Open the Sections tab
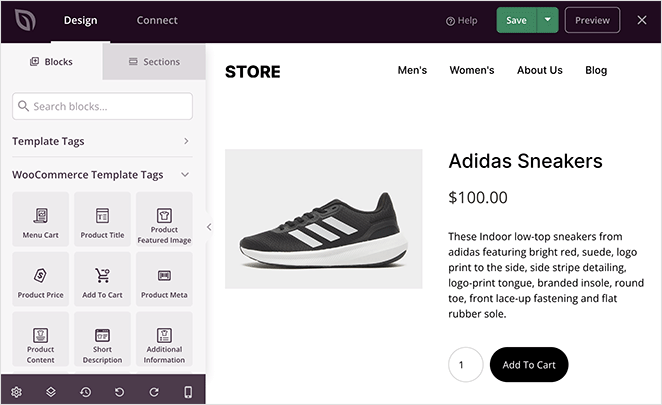662x405 pixels. click(x=154, y=62)
